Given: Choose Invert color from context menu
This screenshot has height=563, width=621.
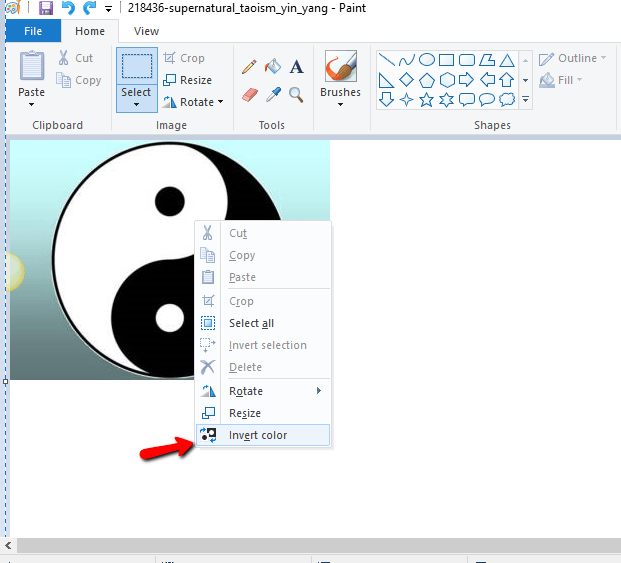Looking at the screenshot, I should pos(263,435).
